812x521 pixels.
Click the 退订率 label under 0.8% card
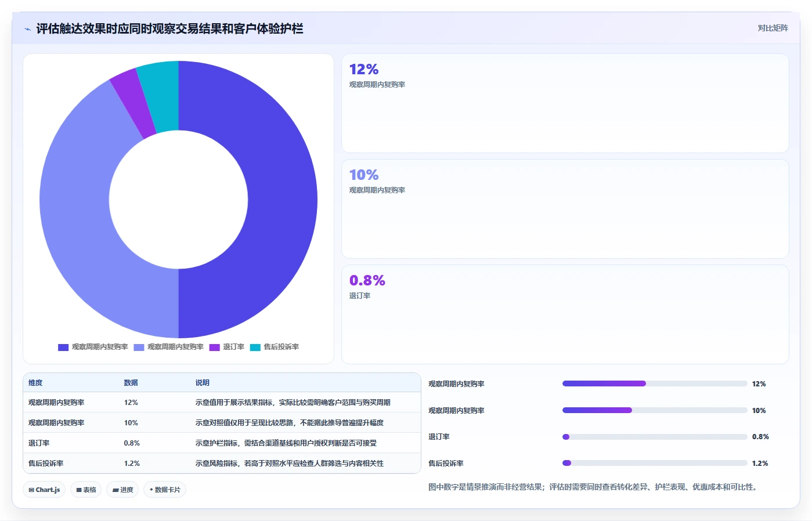(360, 296)
